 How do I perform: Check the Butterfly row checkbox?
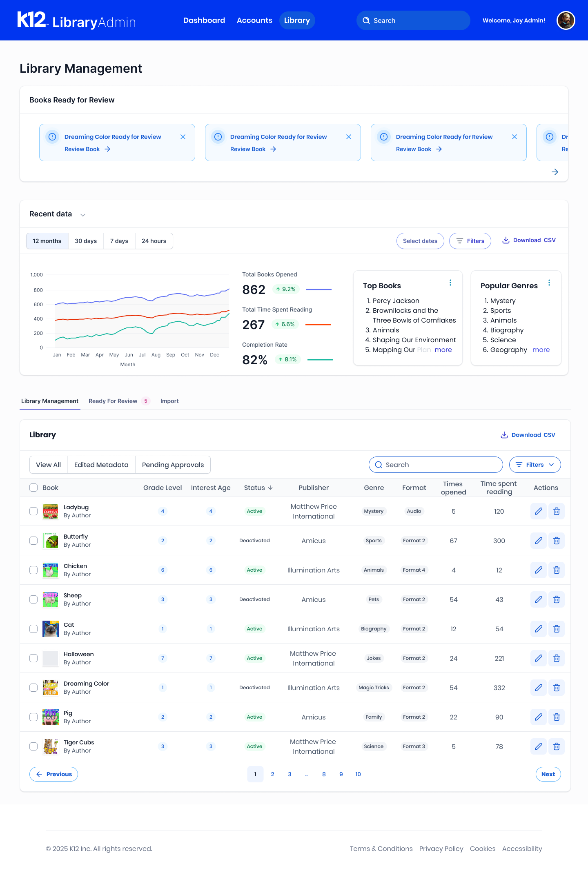[33, 541]
